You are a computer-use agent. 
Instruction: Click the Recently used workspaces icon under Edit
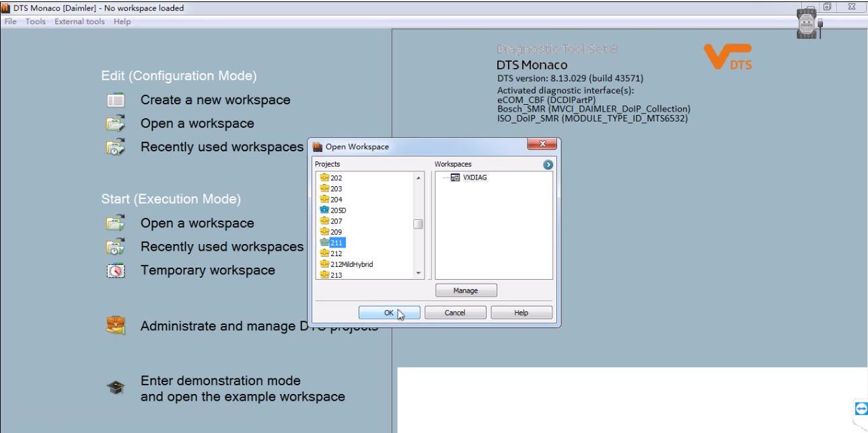pyautogui.click(x=116, y=147)
